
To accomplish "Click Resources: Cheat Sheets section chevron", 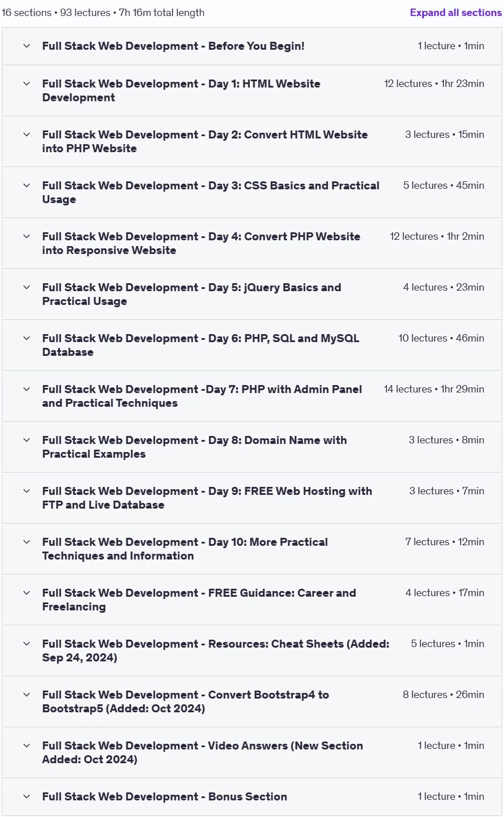I will coord(26,644).
